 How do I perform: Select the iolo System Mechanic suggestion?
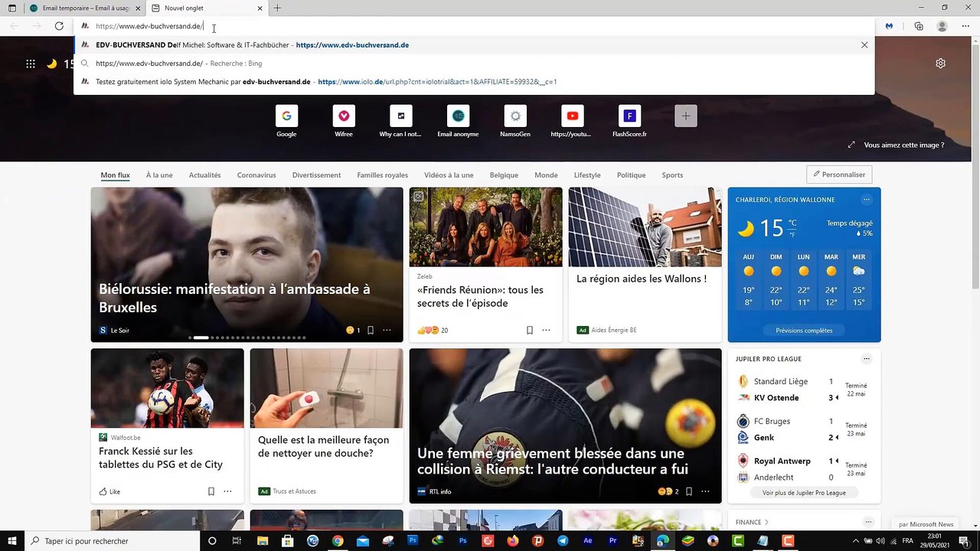(x=474, y=82)
